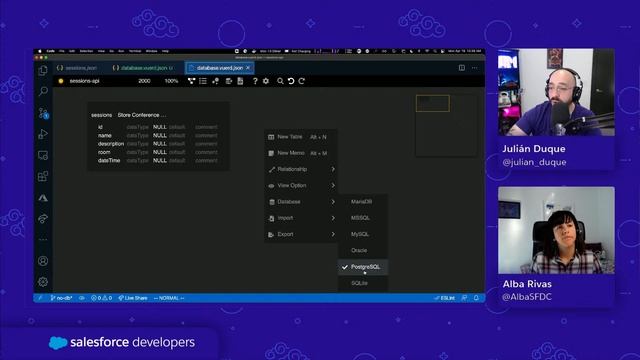The width and height of the screenshot is (640, 360).
Task: Click errors and warnings count in status bar
Action: coord(101,298)
